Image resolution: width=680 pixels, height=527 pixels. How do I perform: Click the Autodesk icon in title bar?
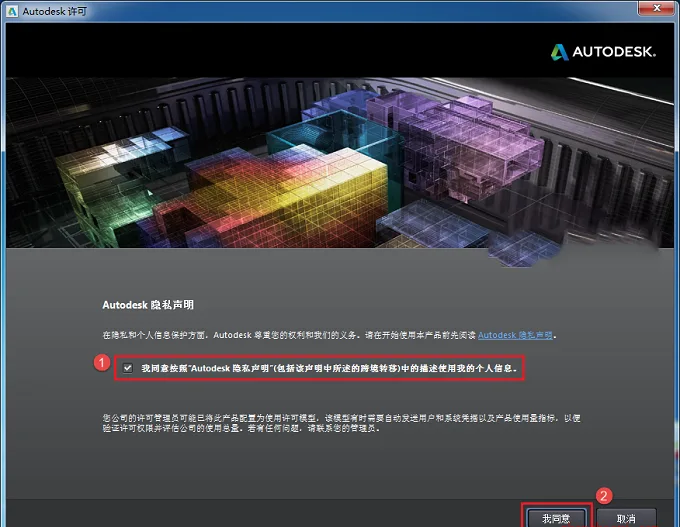[x=12, y=11]
